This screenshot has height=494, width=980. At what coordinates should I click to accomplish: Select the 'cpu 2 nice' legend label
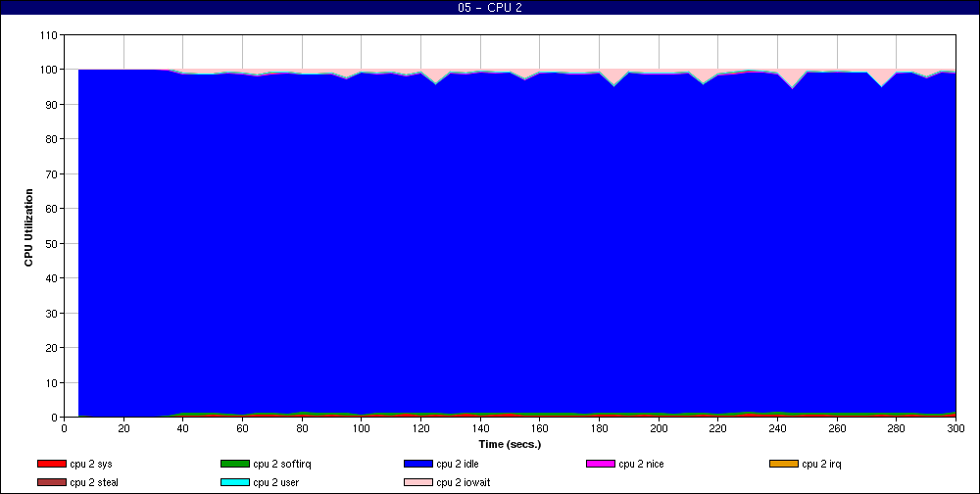pos(641,464)
